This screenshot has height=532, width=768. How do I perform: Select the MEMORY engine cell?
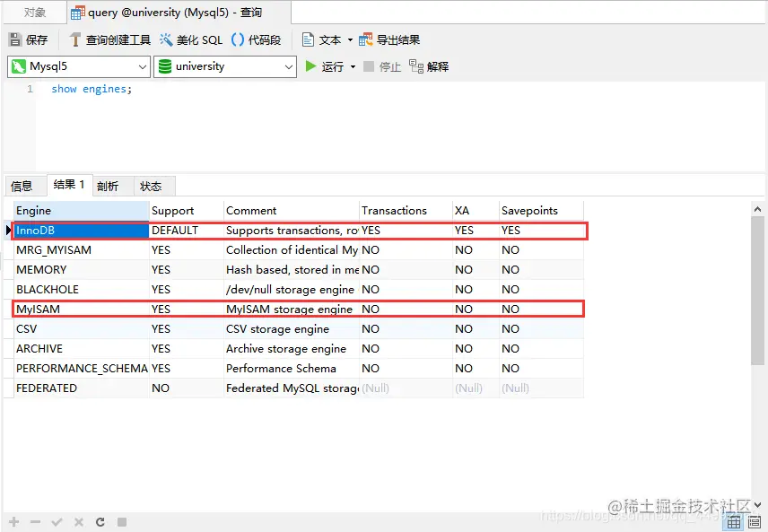click(x=82, y=270)
